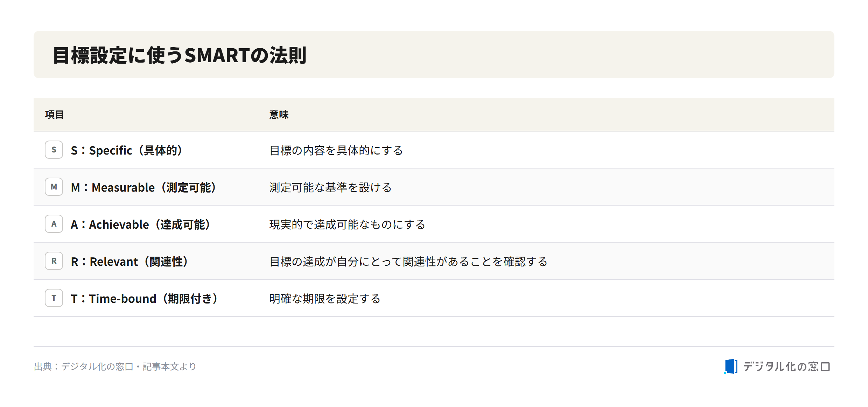Screen dimensions: 868x407
Task: Click the text 測定可能な基準を設ける
Action: click(x=330, y=187)
